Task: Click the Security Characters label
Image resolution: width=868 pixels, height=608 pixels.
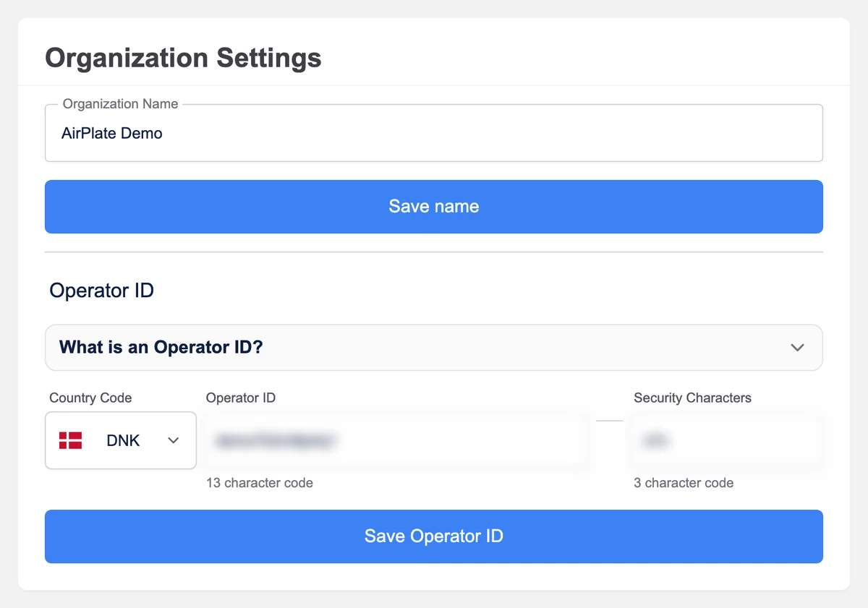Action: point(692,398)
